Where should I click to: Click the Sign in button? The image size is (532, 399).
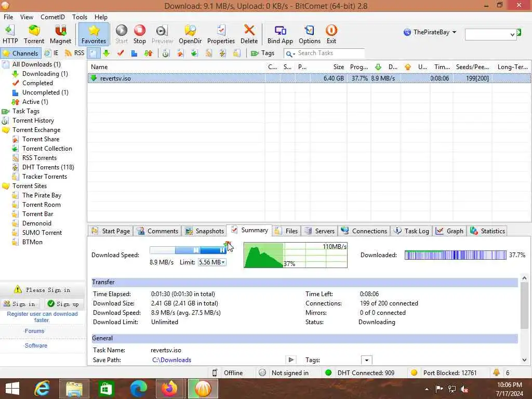pos(20,303)
